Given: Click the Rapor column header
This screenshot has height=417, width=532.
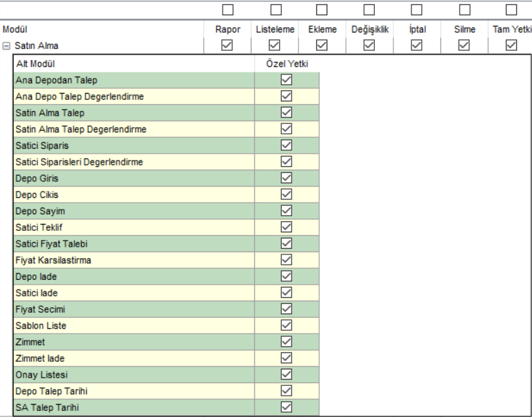Looking at the screenshot, I should click(227, 30).
